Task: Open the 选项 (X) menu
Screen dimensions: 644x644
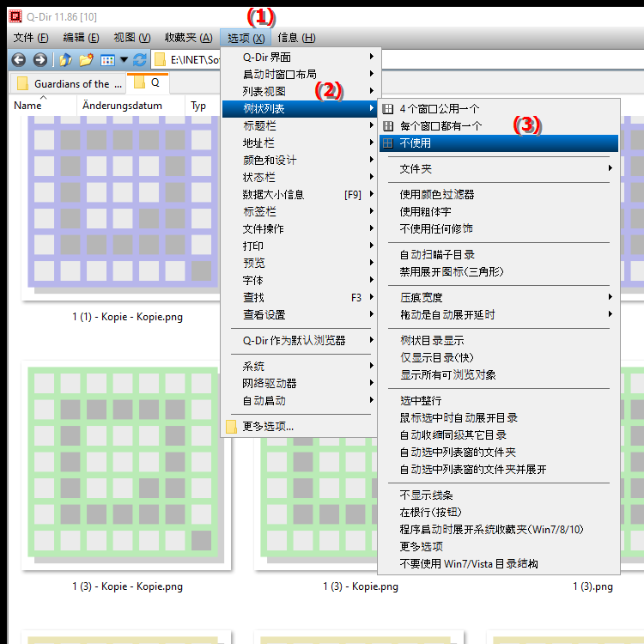Action: (246, 38)
